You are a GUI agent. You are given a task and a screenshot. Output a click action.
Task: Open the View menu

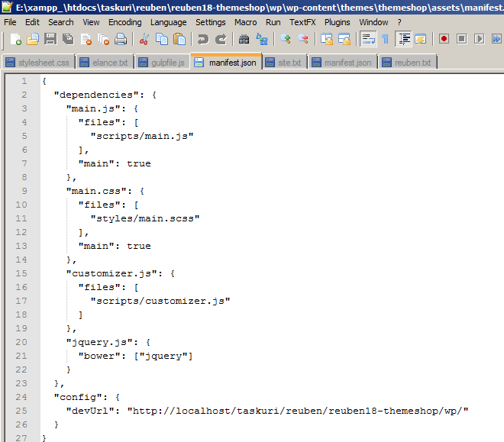[91, 22]
